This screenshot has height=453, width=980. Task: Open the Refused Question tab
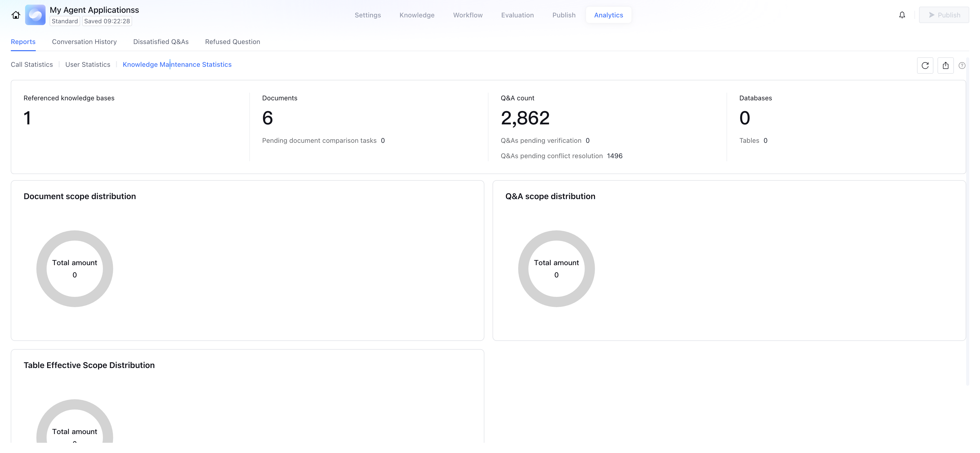(x=232, y=42)
